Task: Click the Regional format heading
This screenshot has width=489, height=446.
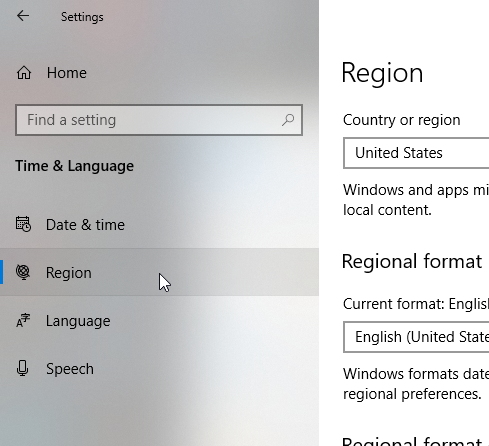Action: tap(412, 261)
